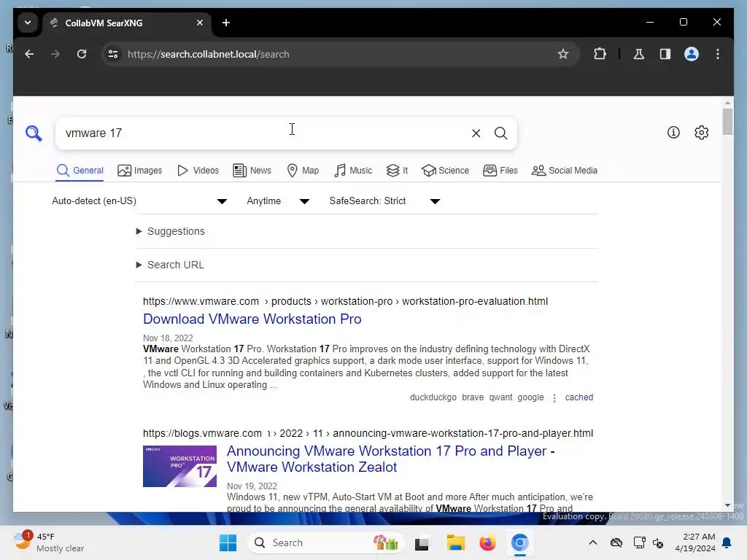The height and width of the screenshot is (560, 747).
Task: Toggle the browser side panel
Action: (665, 54)
